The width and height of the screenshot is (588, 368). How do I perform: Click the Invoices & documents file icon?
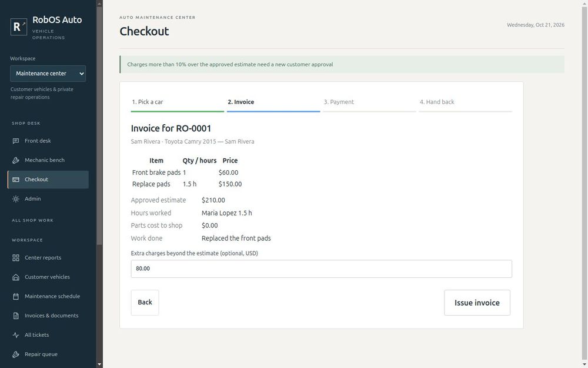(16, 316)
